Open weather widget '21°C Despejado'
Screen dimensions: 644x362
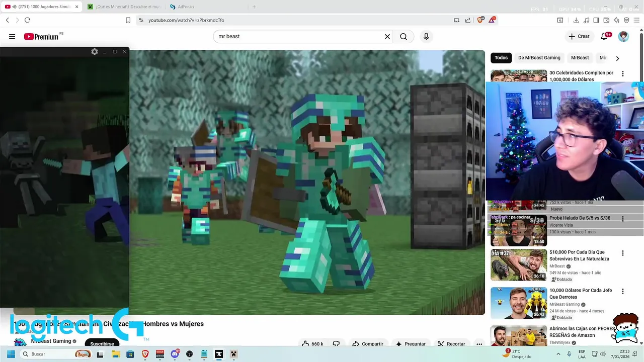(x=517, y=354)
